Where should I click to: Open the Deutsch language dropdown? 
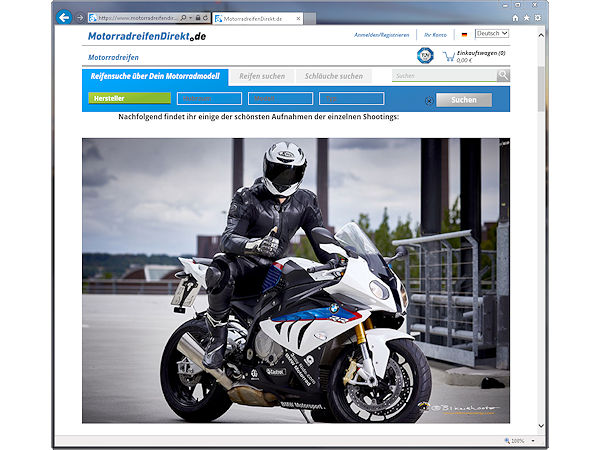point(492,34)
